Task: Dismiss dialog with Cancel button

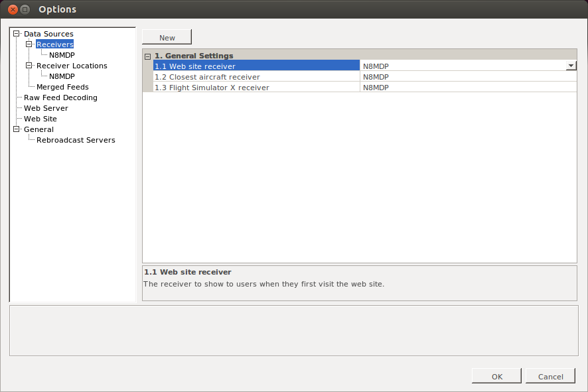Action: tap(550, 376)
